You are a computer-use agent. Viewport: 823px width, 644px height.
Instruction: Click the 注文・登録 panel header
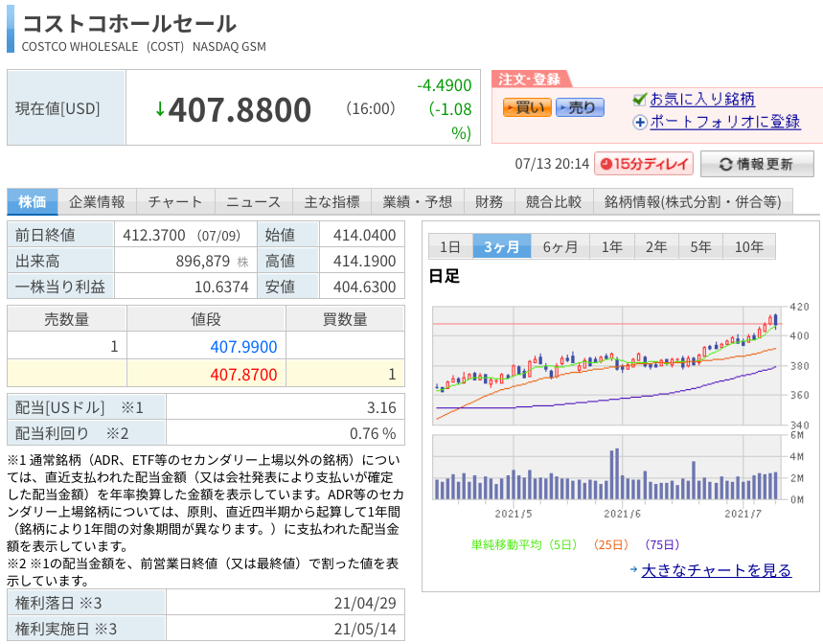pyautogui.click(x=530, y=80)
